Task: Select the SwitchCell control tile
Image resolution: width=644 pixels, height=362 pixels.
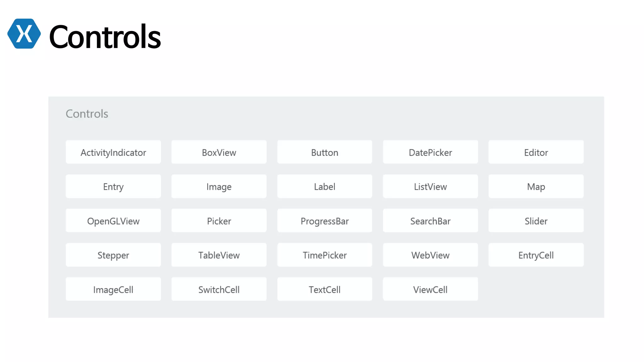Action: point(219,289)
